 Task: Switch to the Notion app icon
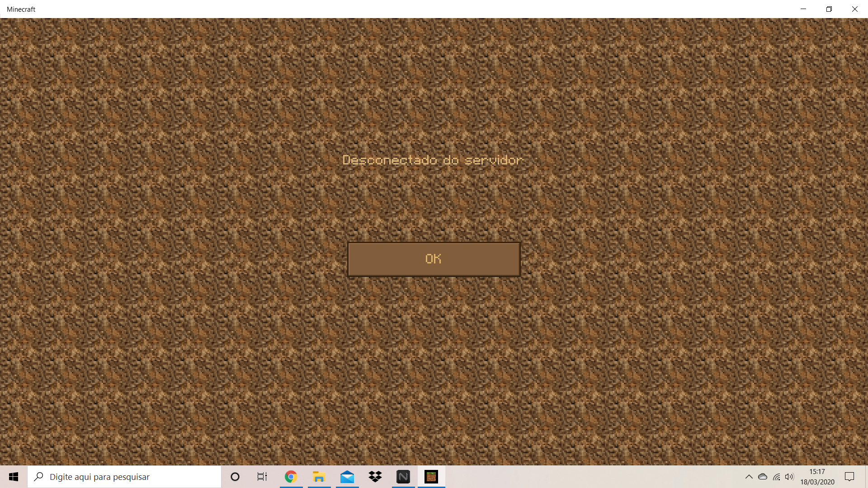[403, 477]
